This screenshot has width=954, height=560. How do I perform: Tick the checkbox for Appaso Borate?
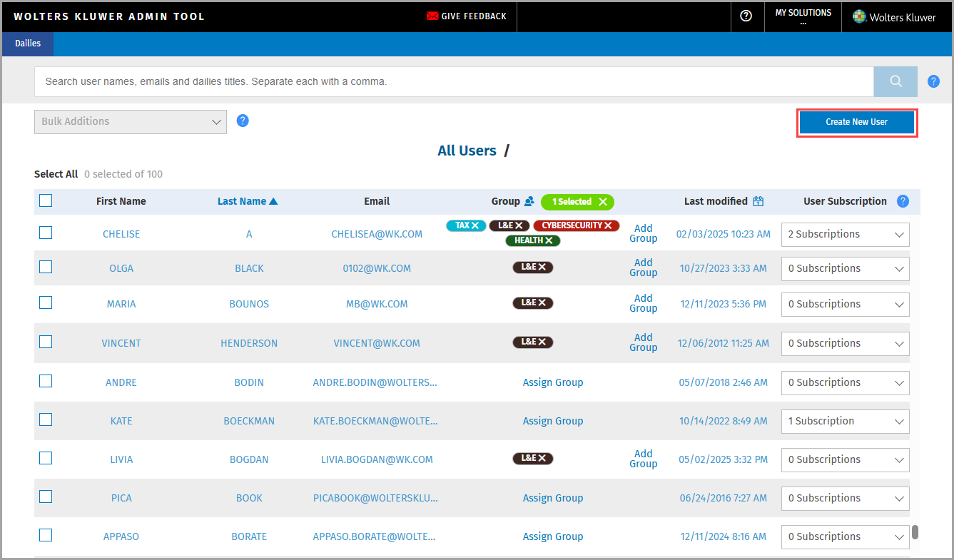[46, 535]
